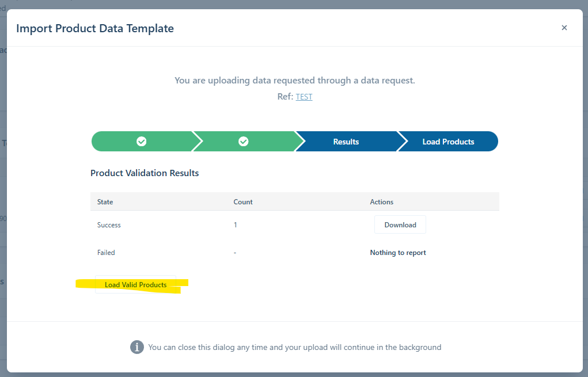Select the Success row label
588x377 pixels.
click(x=109, y=225)
